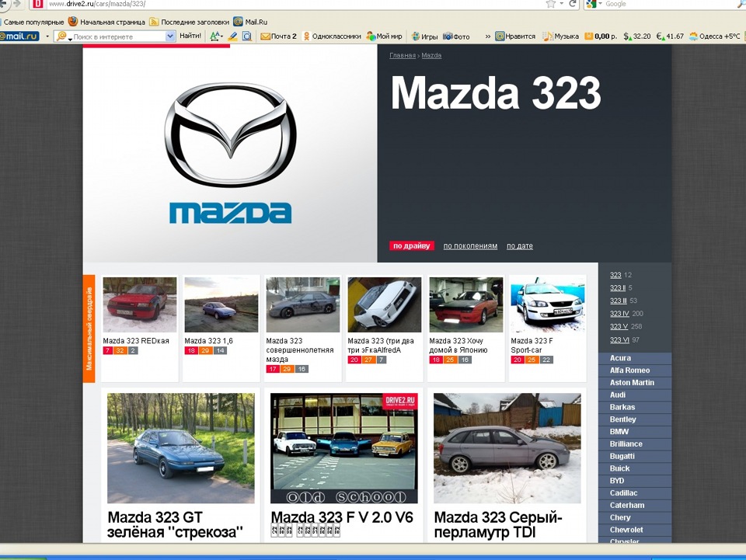The image size is (746, 560).
Task: Select Cadillac in the brand list
Action: coord(635,493)
